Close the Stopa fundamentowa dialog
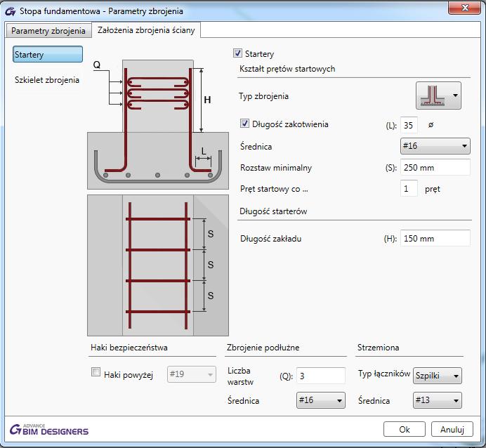 465,8
